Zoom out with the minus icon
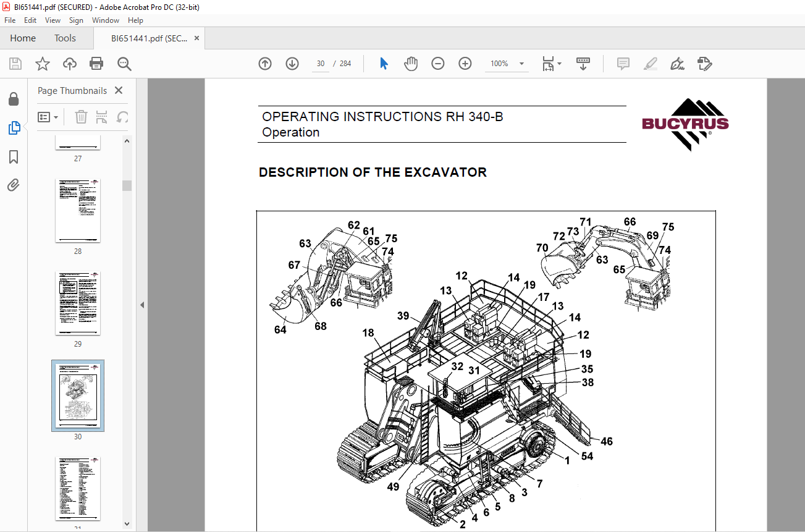 click(x=438, y=64)
